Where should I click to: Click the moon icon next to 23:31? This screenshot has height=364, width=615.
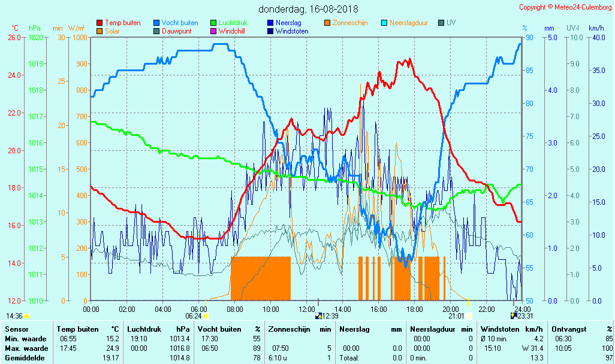pyautogui.click(x=514, y=316)
